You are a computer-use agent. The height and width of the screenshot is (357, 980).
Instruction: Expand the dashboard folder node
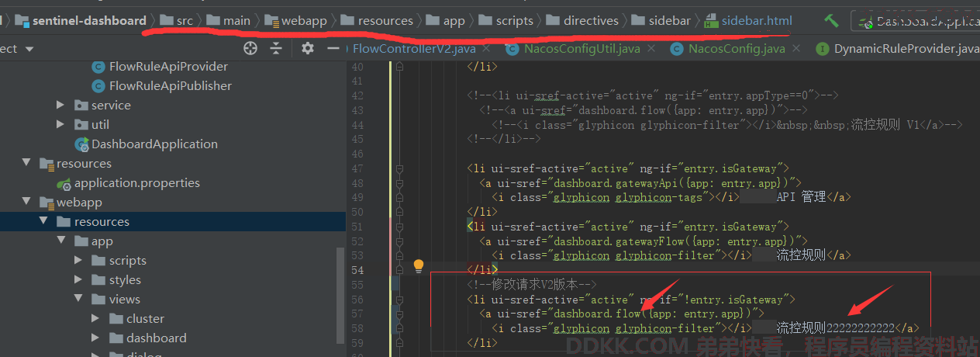[x=95, y=338]
